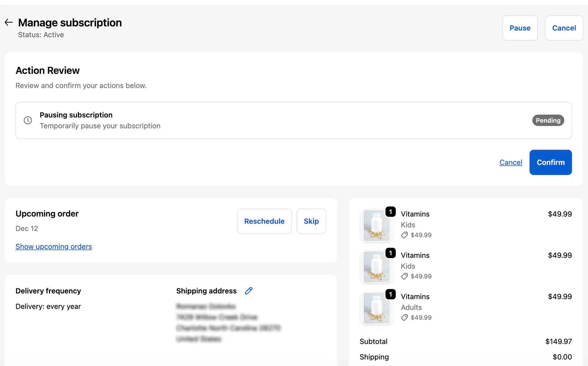Click the 'Dec 12' upcoming order date

click(x=27, y=228)
